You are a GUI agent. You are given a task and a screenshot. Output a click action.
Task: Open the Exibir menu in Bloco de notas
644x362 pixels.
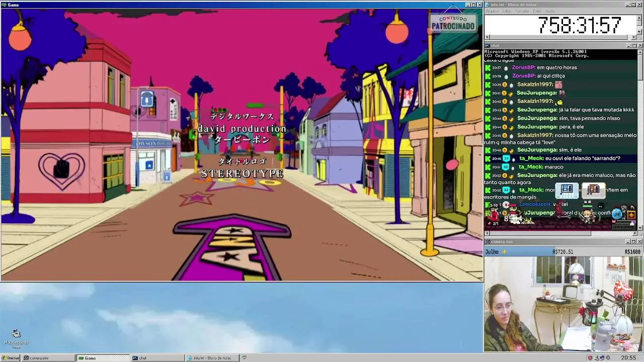tap(537, 11)
